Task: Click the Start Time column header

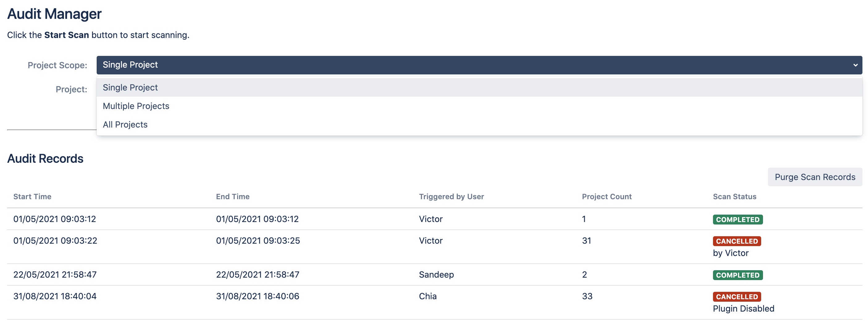Action: click(32, 197)
